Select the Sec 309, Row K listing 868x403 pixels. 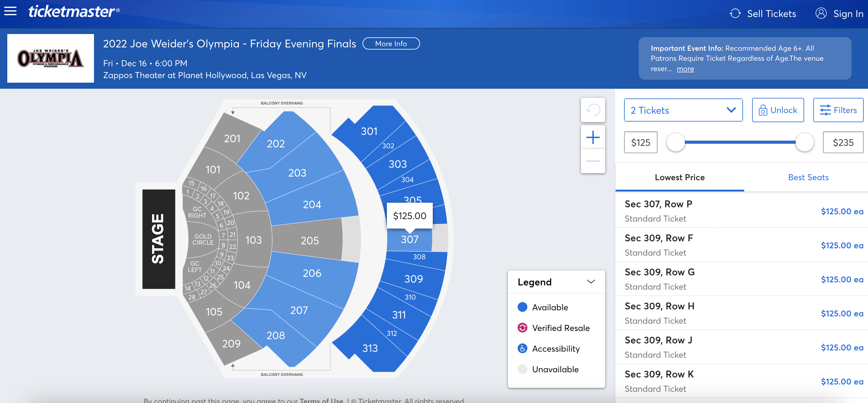pos(741,381)
